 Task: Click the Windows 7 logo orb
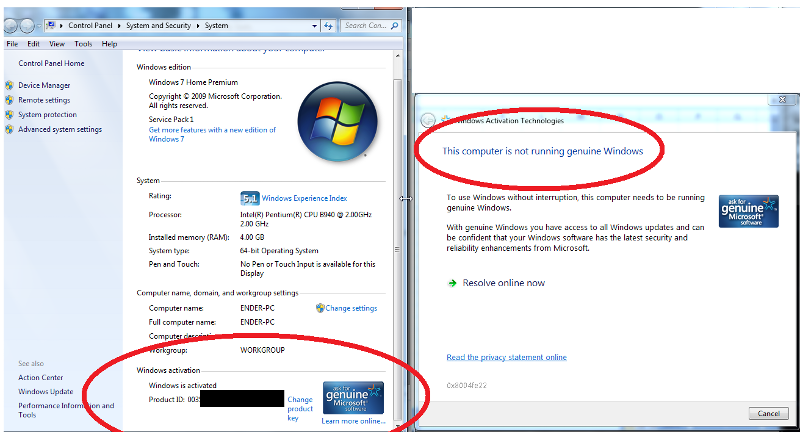(338, 122)
